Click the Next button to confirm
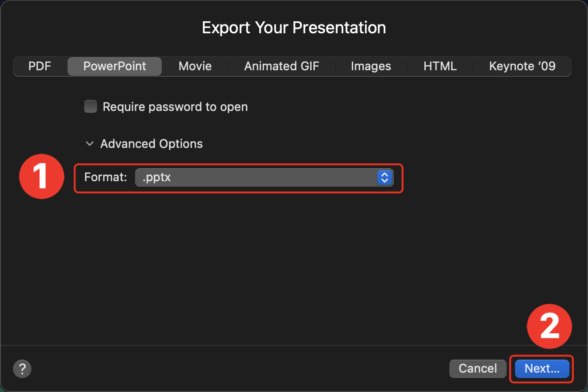 [541, 368]
